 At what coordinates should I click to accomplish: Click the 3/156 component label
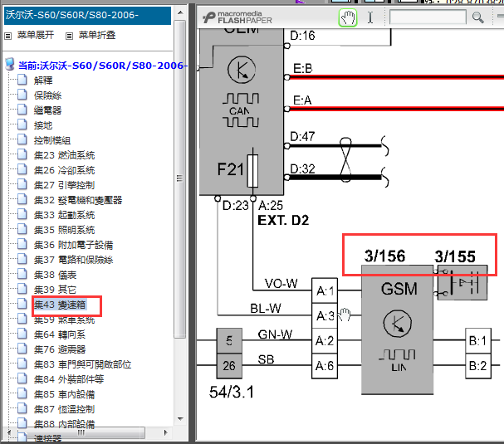[x=384, y=256]
